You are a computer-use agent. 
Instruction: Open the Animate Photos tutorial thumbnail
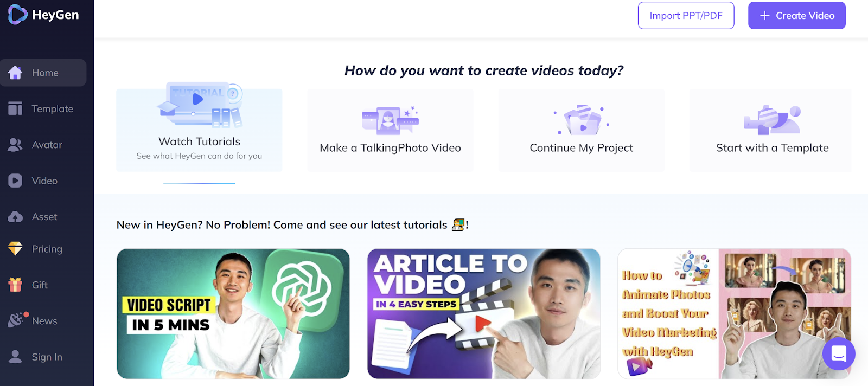click(734, 314)
